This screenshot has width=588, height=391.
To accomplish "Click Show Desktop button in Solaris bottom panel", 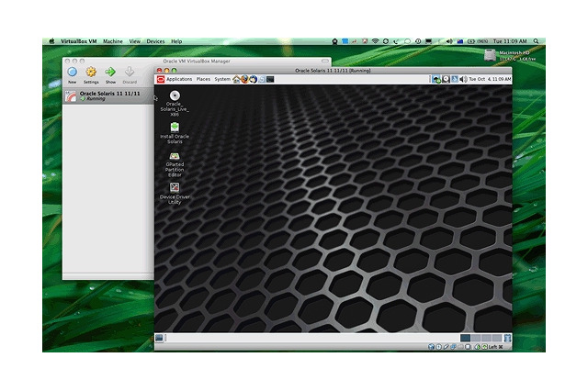I will 159,338.
